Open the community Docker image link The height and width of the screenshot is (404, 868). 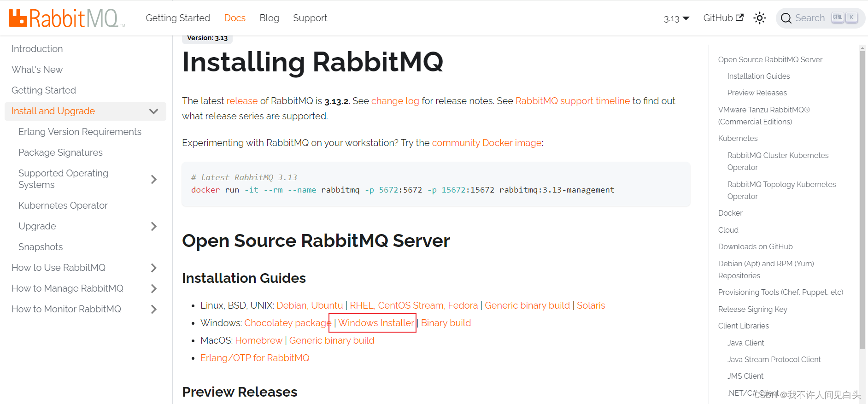click(x=487, y=143)
